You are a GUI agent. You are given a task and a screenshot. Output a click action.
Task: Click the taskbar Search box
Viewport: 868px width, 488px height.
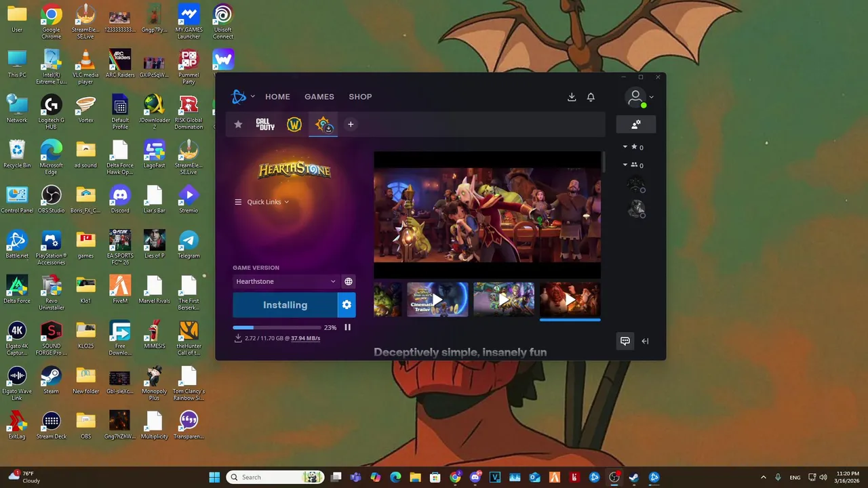[x=275, y=477]
